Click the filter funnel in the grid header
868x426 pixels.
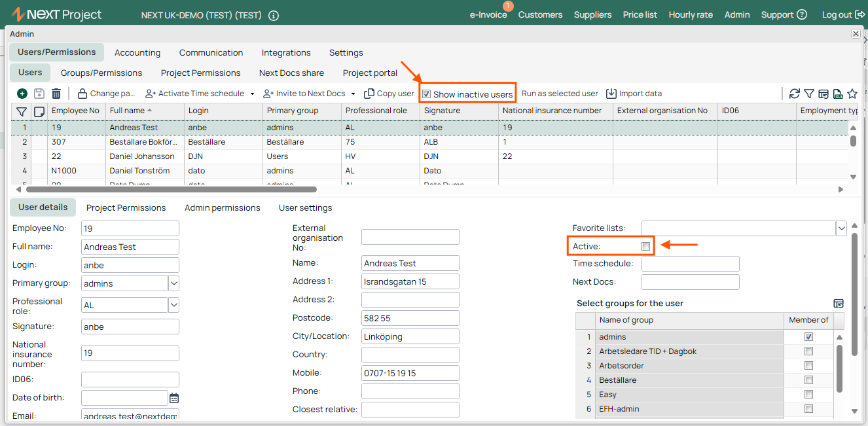click(x=22, y=111)
